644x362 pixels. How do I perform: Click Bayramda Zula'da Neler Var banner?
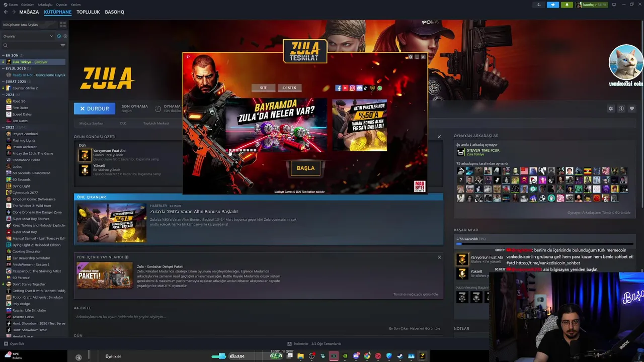click(276, 125)
